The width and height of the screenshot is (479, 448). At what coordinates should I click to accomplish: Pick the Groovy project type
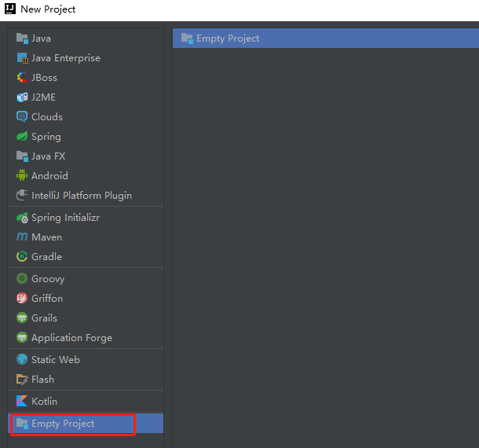86,278
